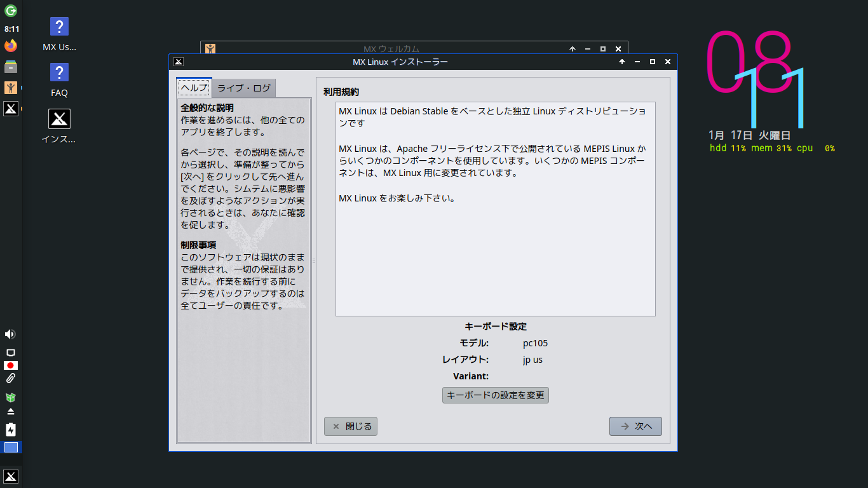Click the conky mem 31% readout
The width and height of the screenshot is (868, 488).
tap(771, 148)
